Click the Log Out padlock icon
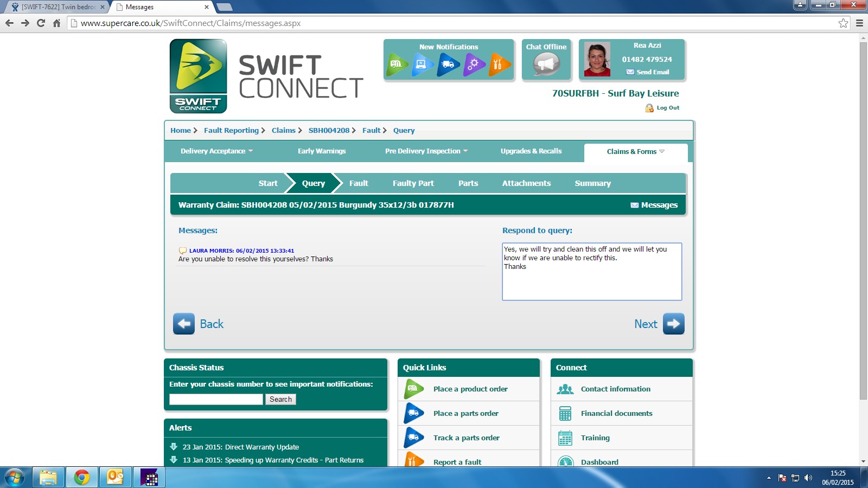Image resolution: width=868 pixels, height=488 pixels. [649, 108]
